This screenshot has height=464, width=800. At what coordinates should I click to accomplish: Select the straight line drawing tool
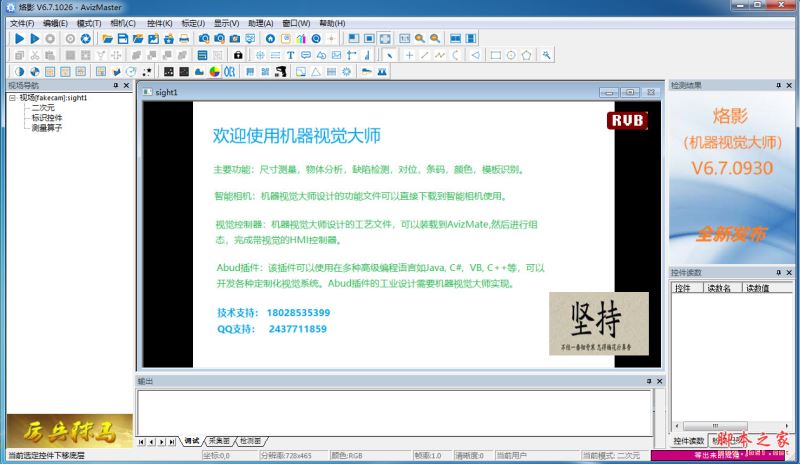[424, 55]
